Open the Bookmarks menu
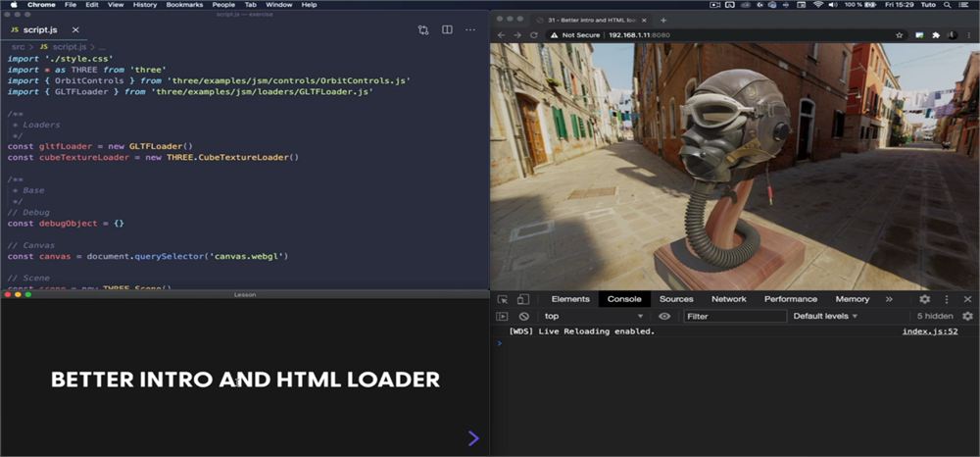The image size is (980, 457). (x=185, y=4)
